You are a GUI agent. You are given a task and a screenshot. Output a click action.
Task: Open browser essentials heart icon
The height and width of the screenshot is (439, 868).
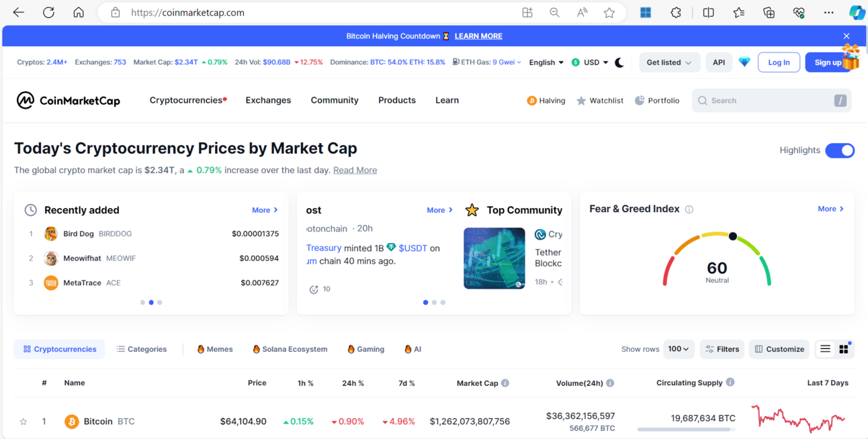pyautogui.click(x=799, y=13)
